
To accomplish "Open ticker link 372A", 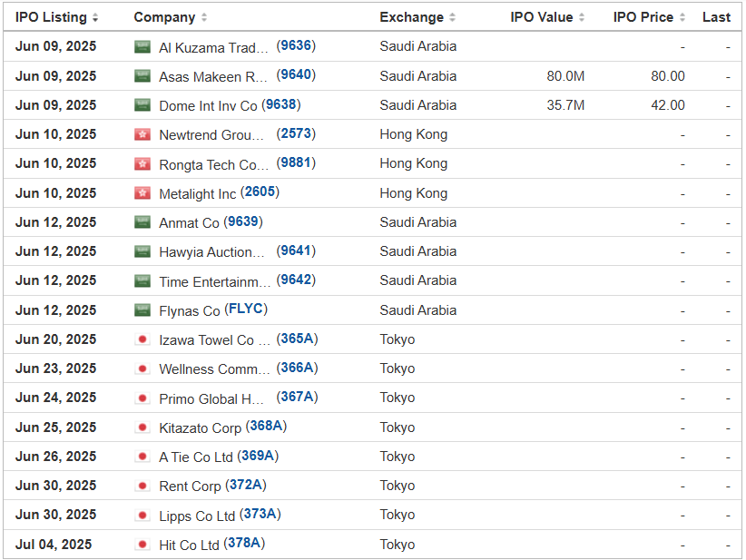I will point(246,485).
